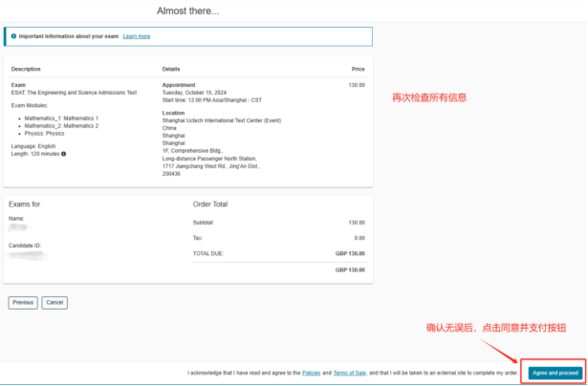The height and width of the screenshot is (386, 588).
Task: Click the exam price 130.00 in Price column
Action: [x=357, y=85]
